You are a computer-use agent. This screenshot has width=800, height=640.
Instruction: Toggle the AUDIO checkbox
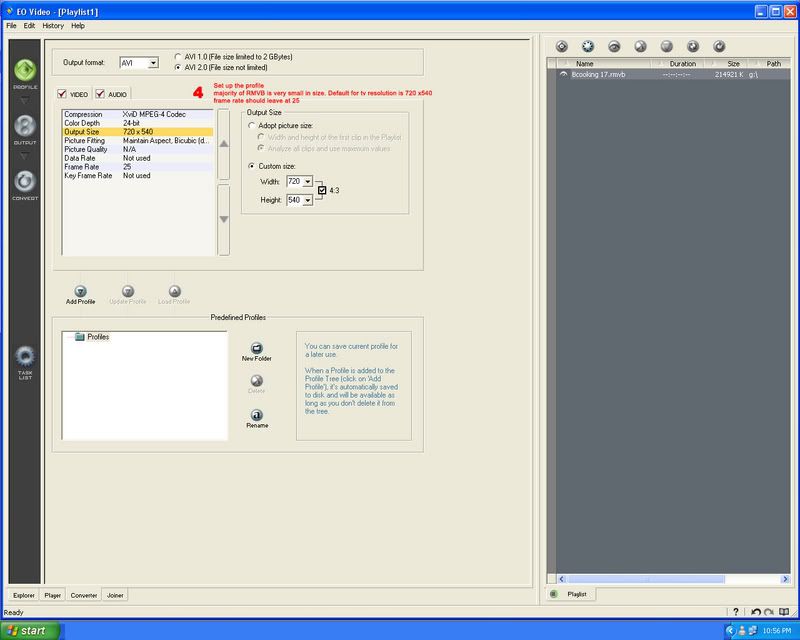101,94
